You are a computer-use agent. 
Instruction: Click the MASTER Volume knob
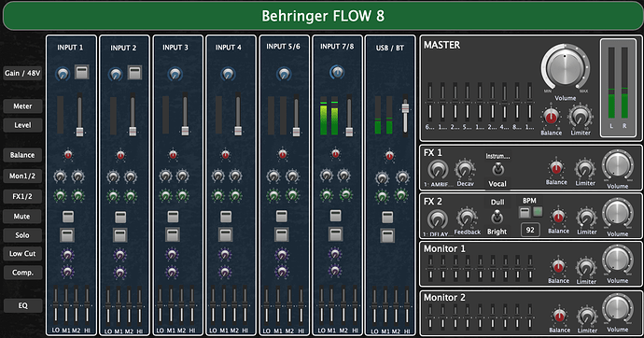click(566, 68)
